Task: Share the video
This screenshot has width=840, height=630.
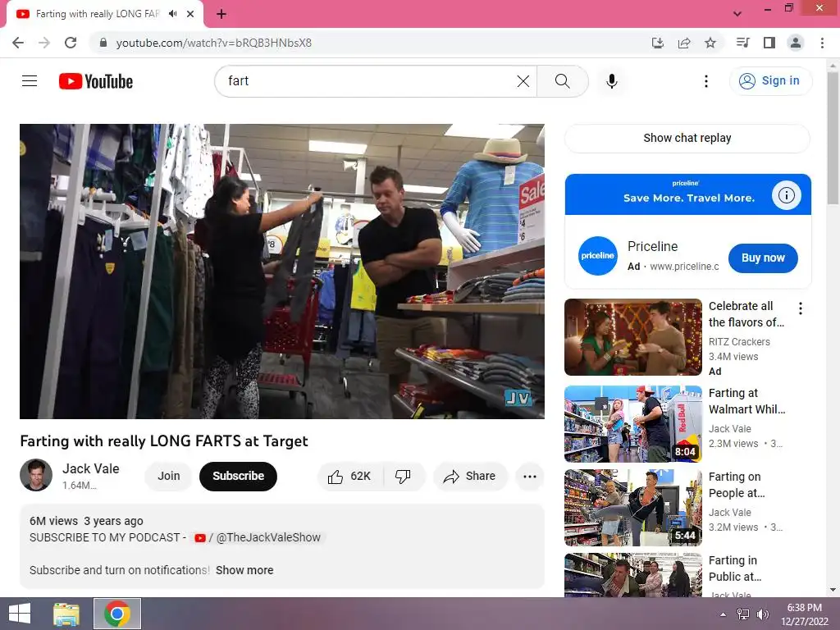Action: [x=470, y=477]
